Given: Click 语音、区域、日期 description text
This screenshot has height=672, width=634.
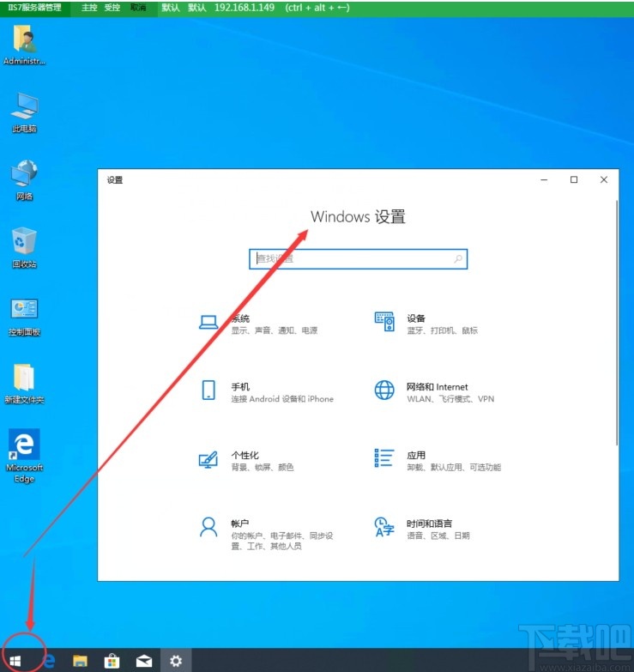Looking at the screenshot, I should (x=438, y=536).
